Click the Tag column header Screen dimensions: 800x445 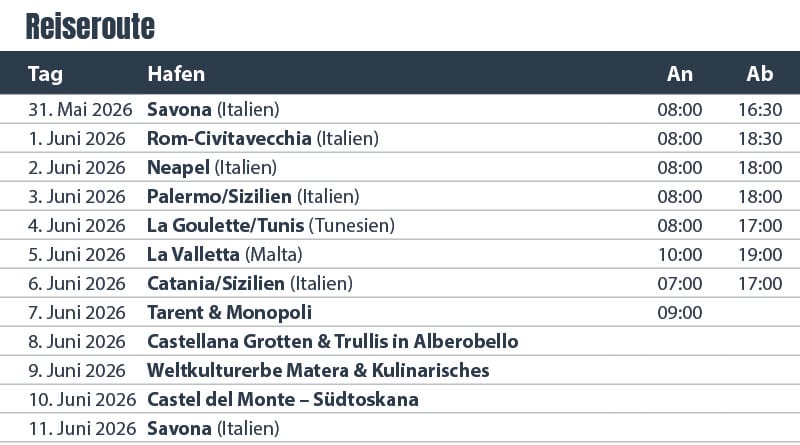click(x=46, y=74)
